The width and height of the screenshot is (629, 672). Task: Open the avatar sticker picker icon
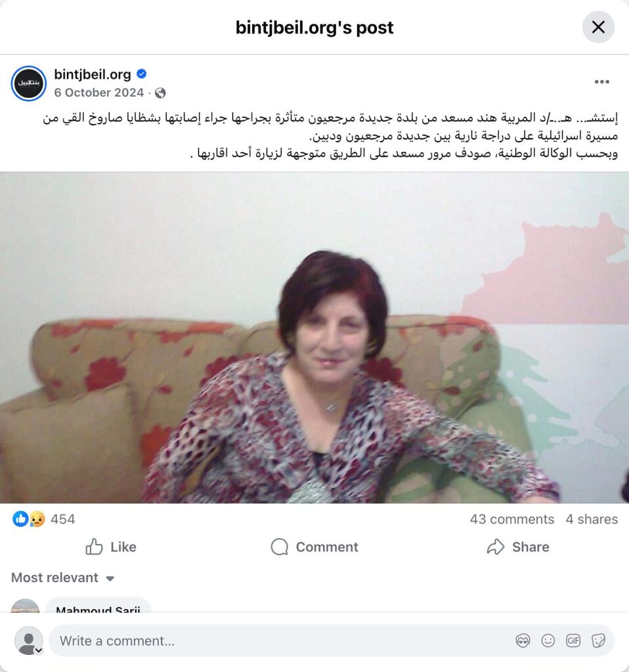(x=523, y=640)
